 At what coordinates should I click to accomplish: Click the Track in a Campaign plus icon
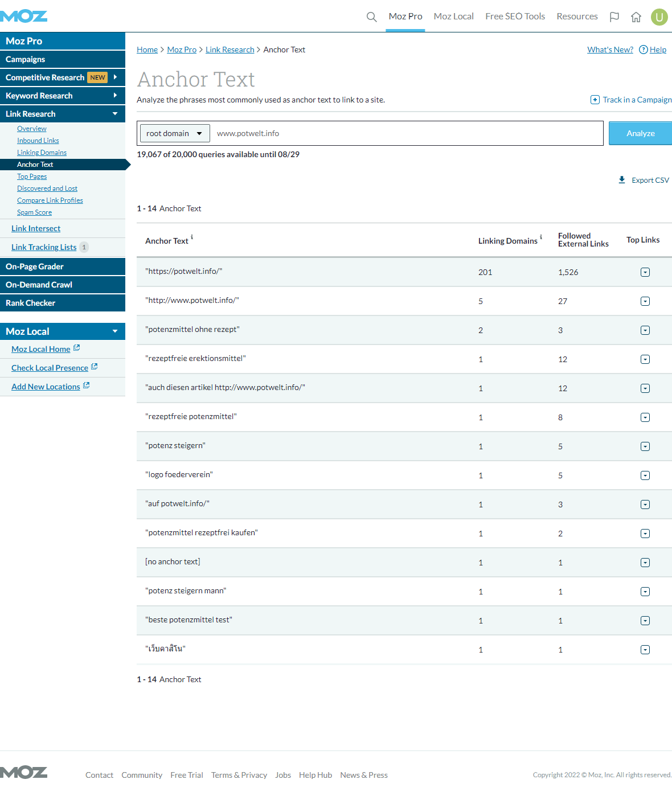pos(595,100)
